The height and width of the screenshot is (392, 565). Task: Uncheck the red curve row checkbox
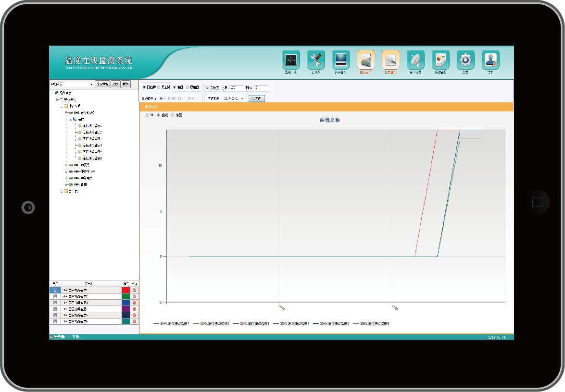coord(55,290)
